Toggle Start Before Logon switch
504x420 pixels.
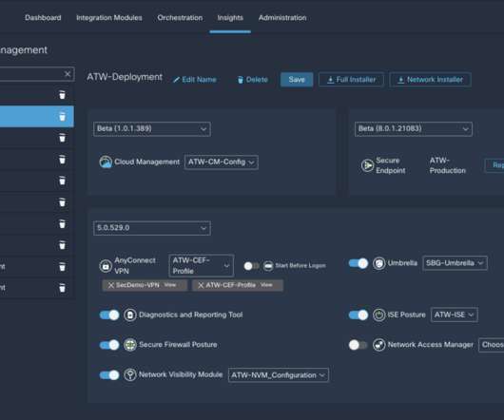(x=251, y=266)
